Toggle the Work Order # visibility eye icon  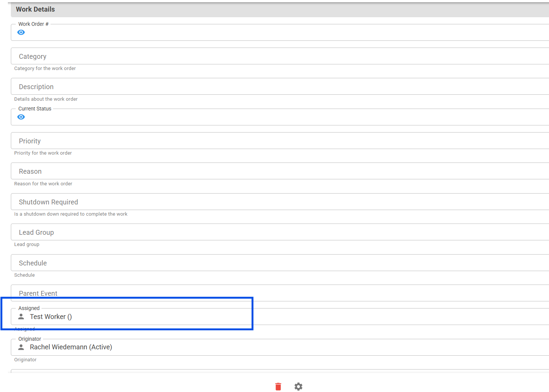coord(21,33)
